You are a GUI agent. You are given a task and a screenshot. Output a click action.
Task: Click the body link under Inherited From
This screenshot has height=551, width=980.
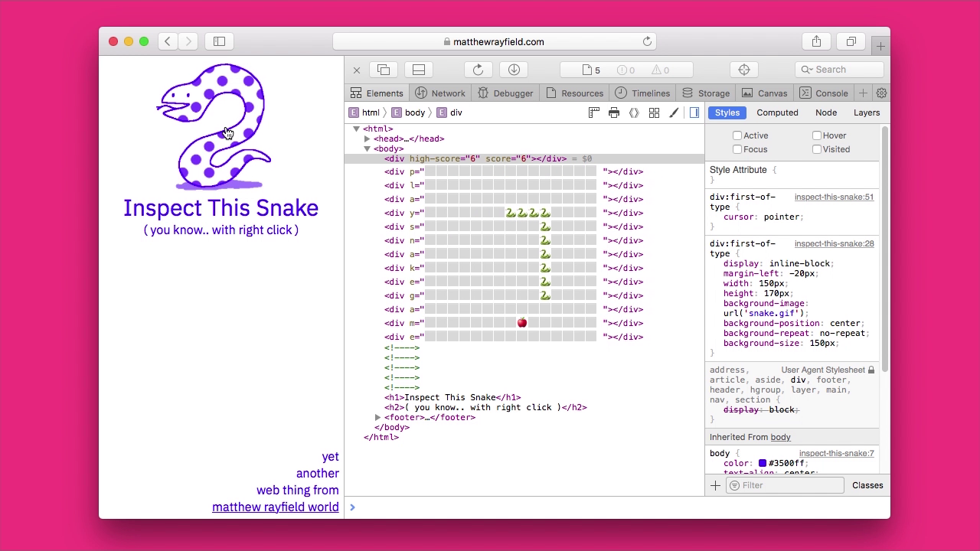(x=780, y=437)
